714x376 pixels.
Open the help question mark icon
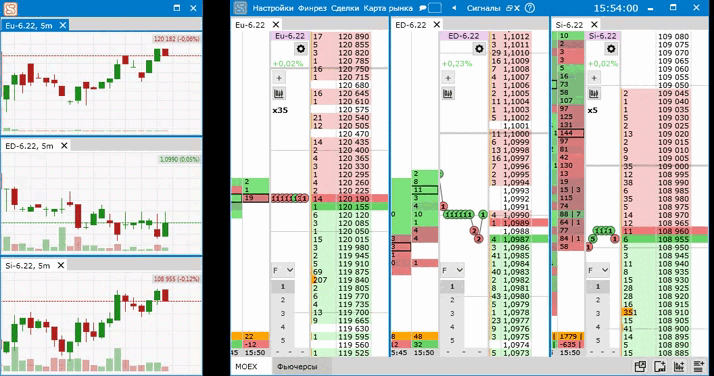tap(530, 8)
